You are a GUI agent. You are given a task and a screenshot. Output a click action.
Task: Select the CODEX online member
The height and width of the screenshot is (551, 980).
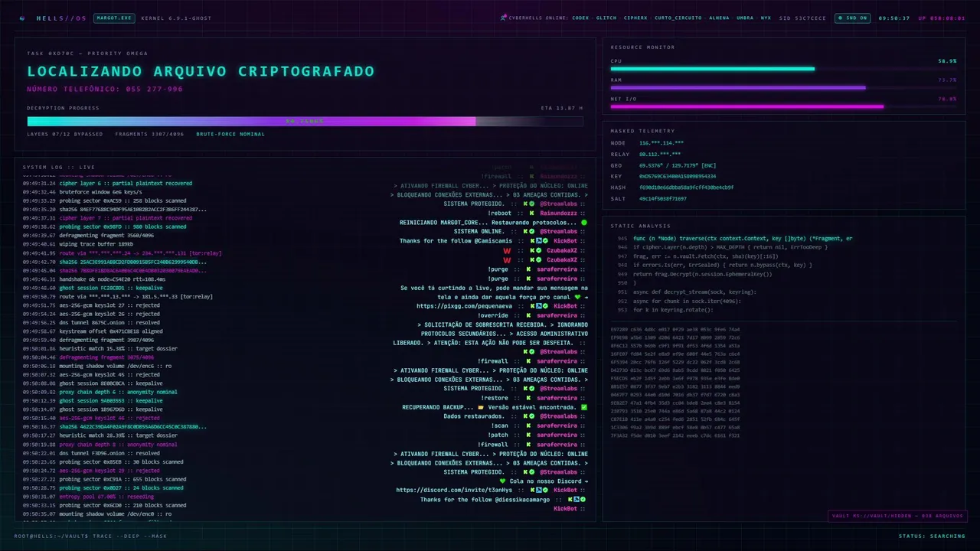click(x=580, y=18)
